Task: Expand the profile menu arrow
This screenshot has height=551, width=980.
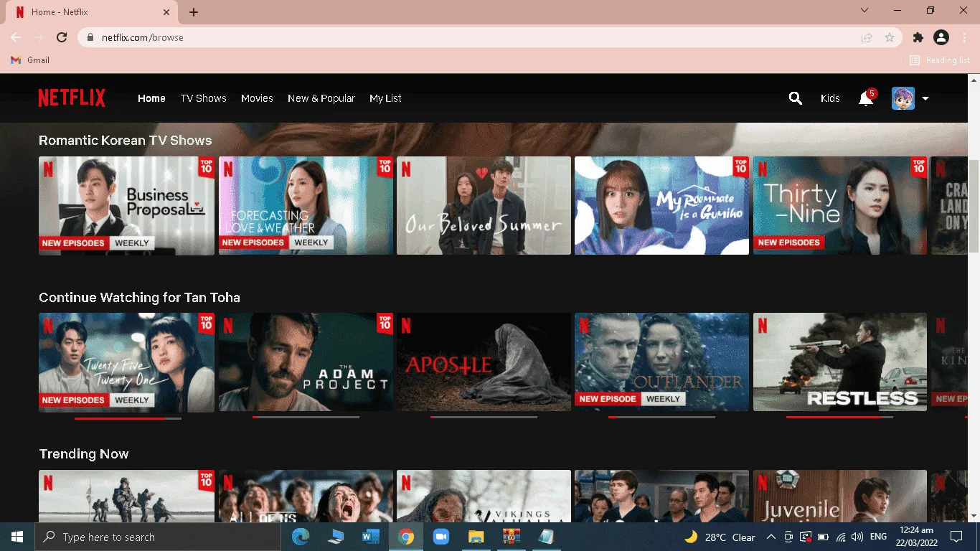Action: 925,98
